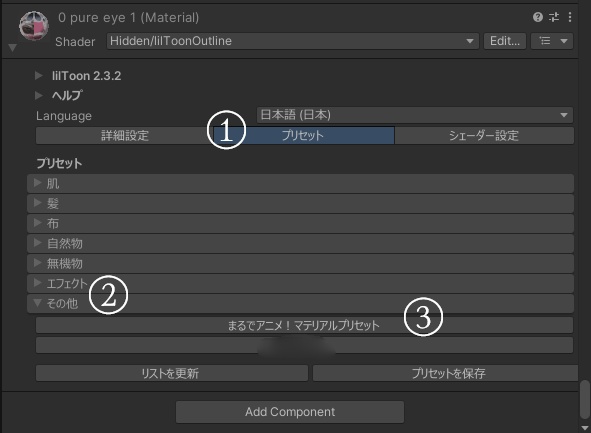Click the リストを更新 button

pos(171,373)
